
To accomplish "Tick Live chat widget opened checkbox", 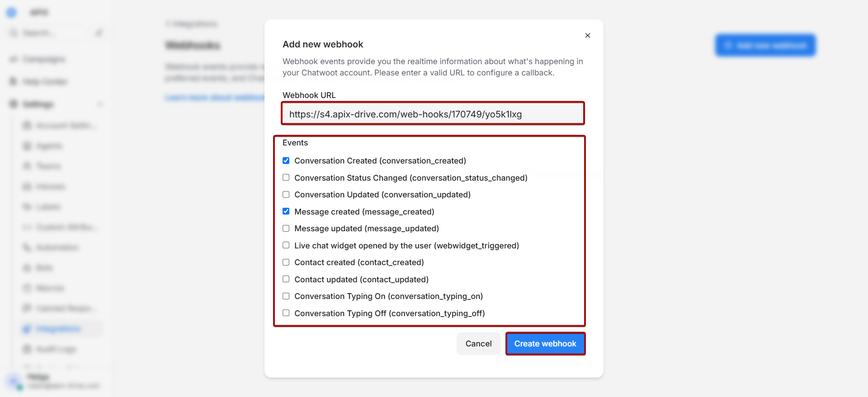I will (286, 245).
